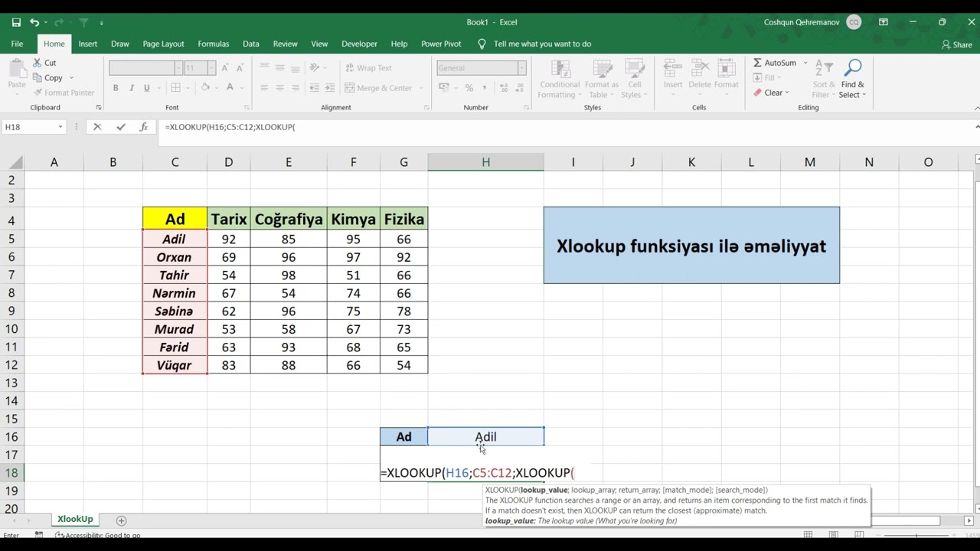Screen dimensions: 980x551
Task: Click the Increase Font Size icon
Action: [x=227, y=68]
